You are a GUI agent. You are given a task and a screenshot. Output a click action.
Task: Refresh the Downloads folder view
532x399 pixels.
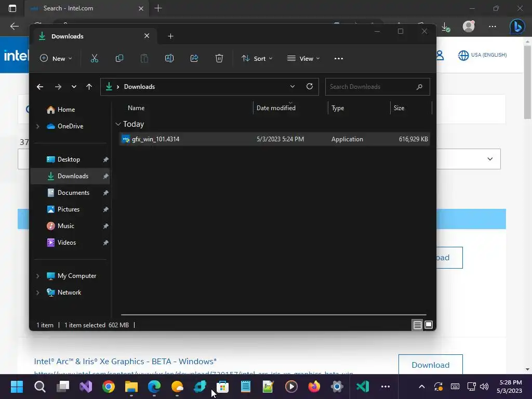tap(310, 87)
